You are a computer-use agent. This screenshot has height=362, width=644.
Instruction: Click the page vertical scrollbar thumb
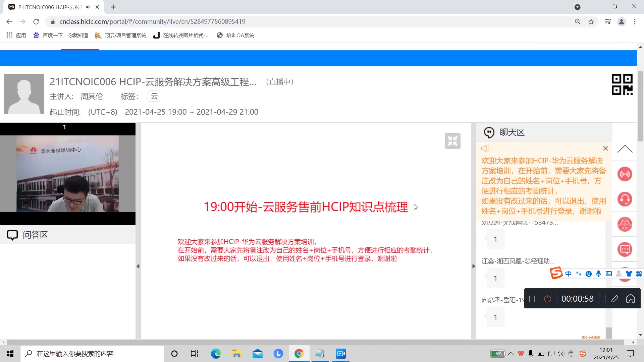pos(640,106)
